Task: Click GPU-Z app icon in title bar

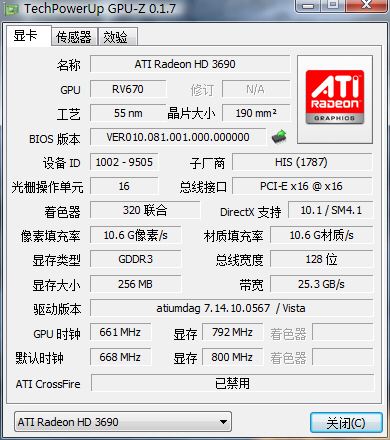Action: point(11,9)
